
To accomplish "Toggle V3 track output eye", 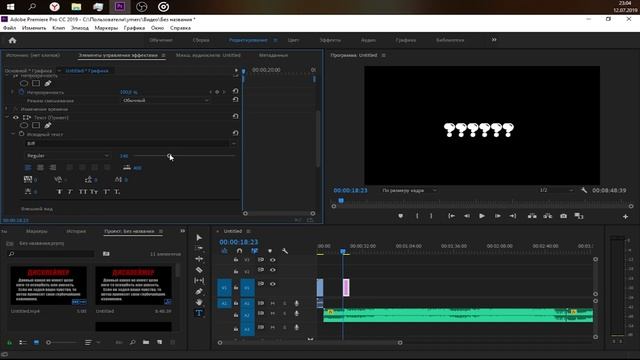I will [273, 260].
